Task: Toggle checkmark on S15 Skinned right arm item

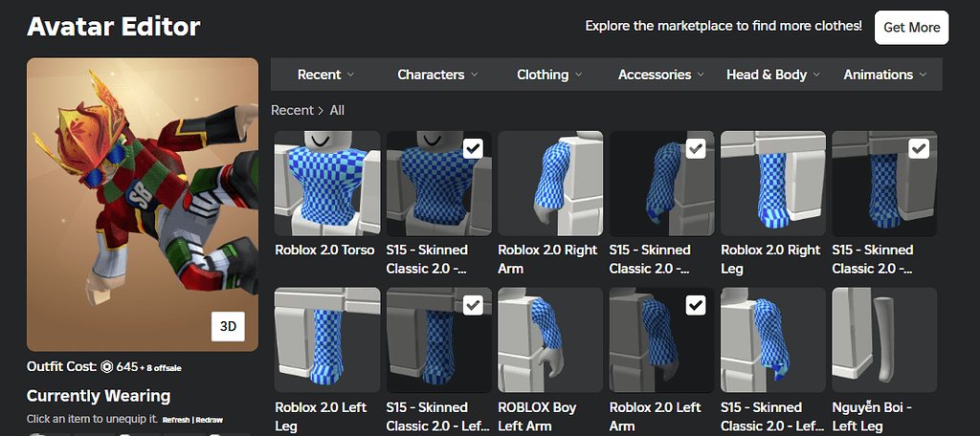Action: [696, 148]
